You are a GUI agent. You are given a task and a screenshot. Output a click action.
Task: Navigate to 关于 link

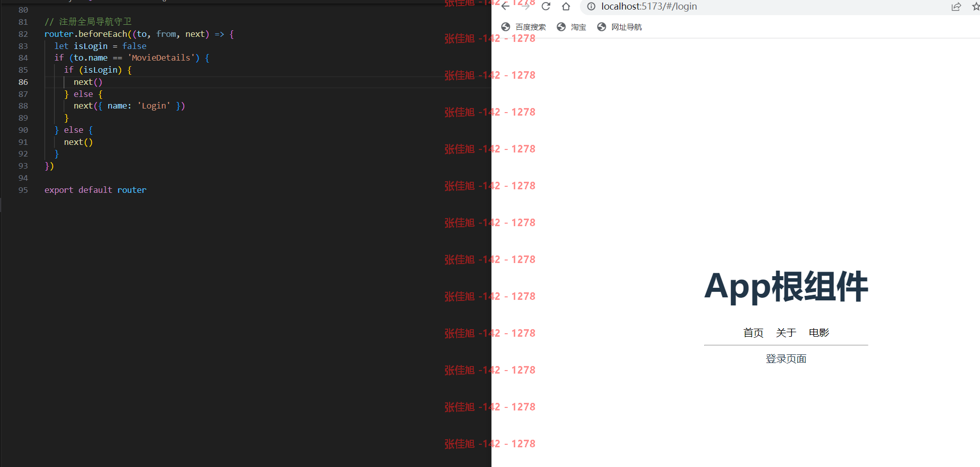click(x=786, y=333)
